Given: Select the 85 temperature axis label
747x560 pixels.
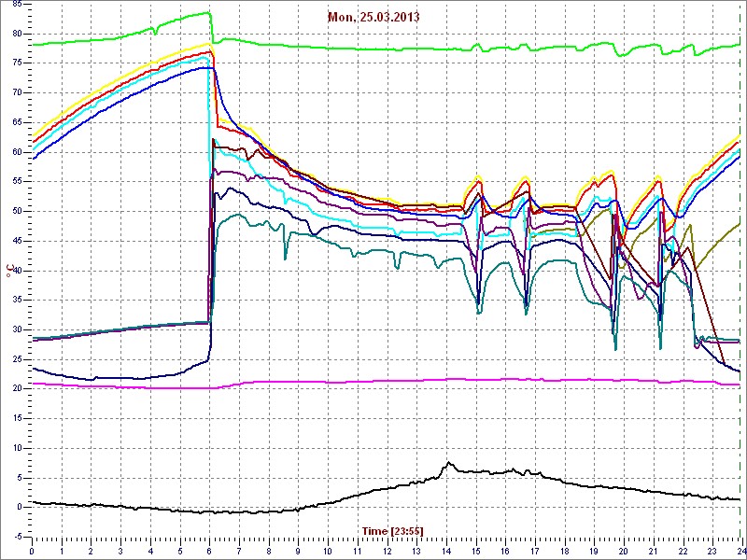Looking at the screenshot, I should (x=17, y=4).
